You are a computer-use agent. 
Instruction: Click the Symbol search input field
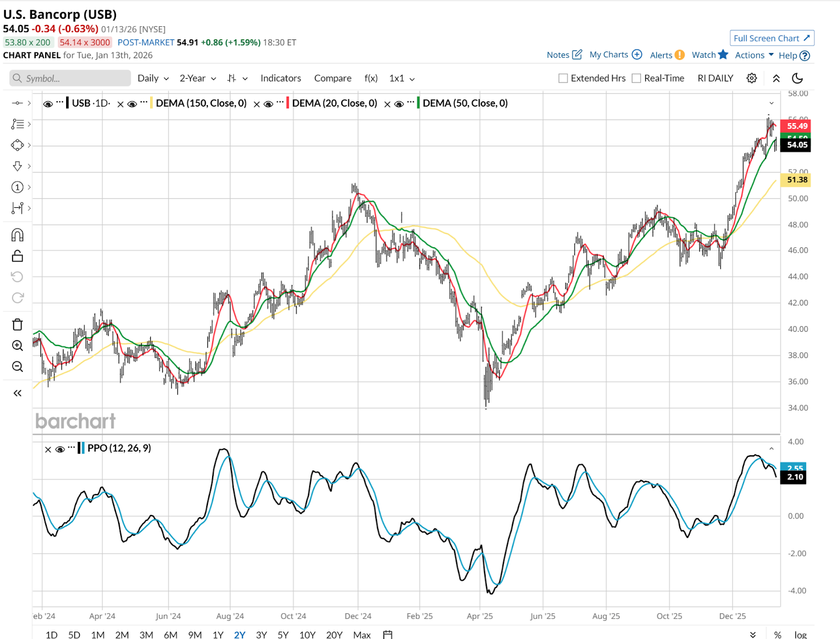pos(70,78)
